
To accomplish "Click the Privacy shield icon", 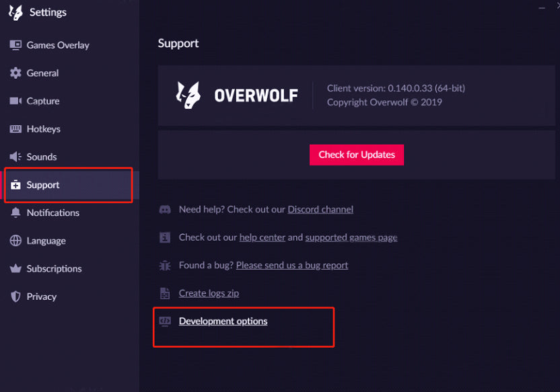I will coord(15,297).
